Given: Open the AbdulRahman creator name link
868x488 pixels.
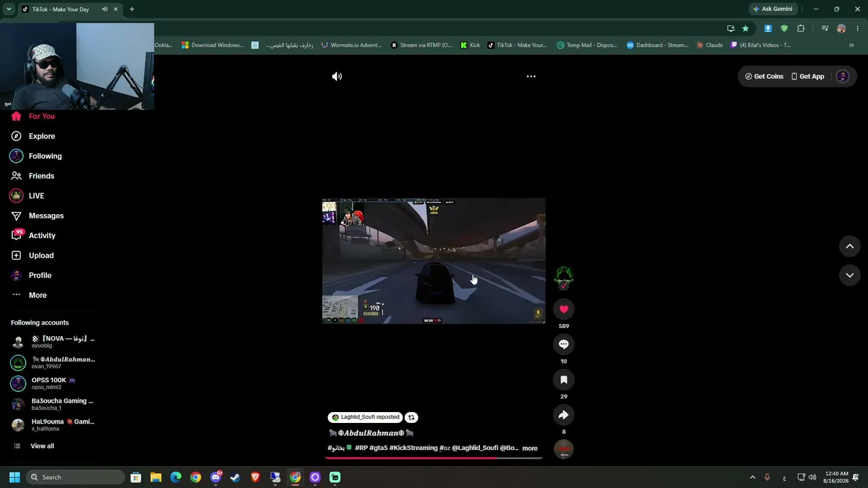Looking at the screenshot, I should point(371,433).
